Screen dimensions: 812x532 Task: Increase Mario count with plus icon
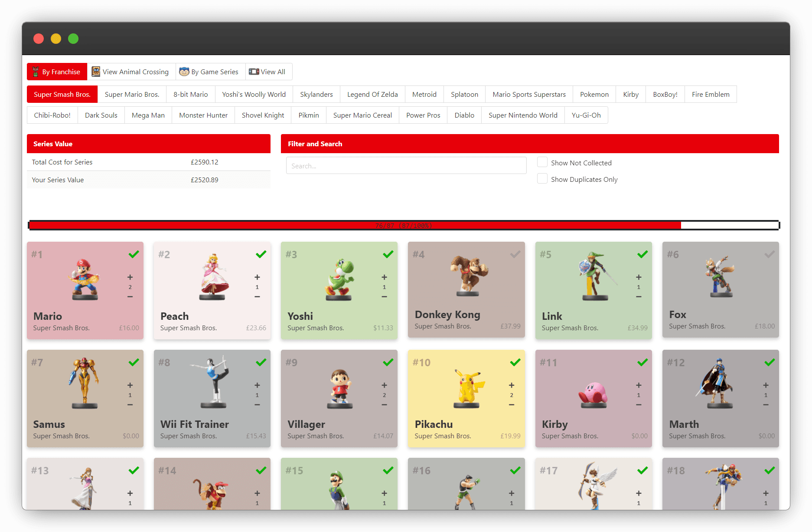click(130, 277)
